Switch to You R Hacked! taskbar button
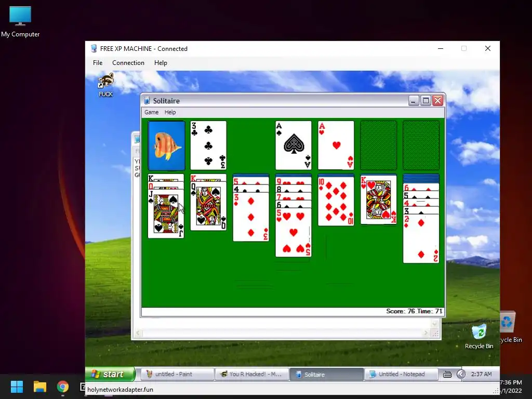The image size is (532, 399). [x=252, y=374]
